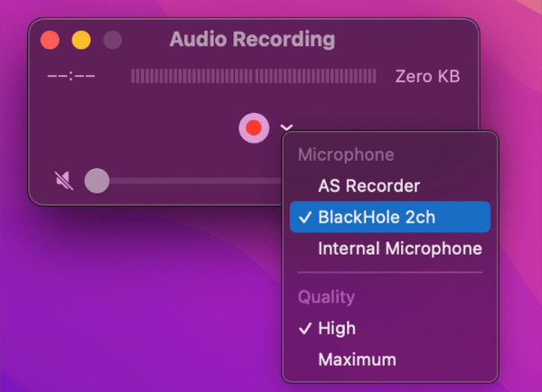Close the Audio Recording window

click(50, 40)
